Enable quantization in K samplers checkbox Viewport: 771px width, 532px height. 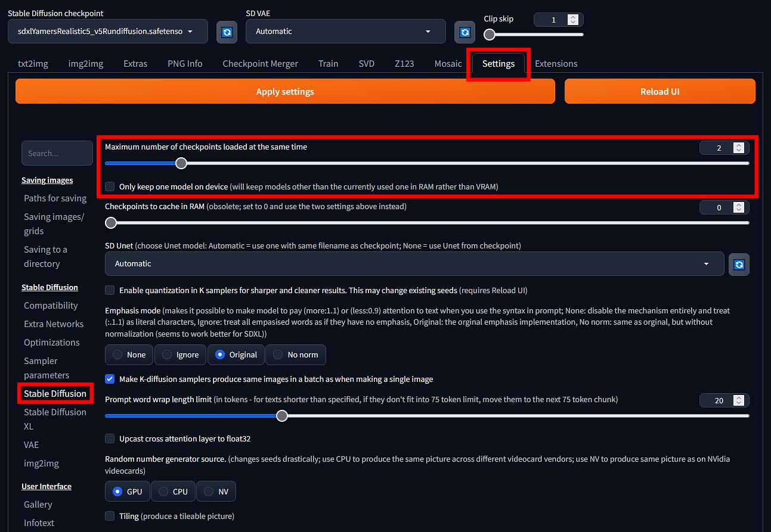pos(110,290)
